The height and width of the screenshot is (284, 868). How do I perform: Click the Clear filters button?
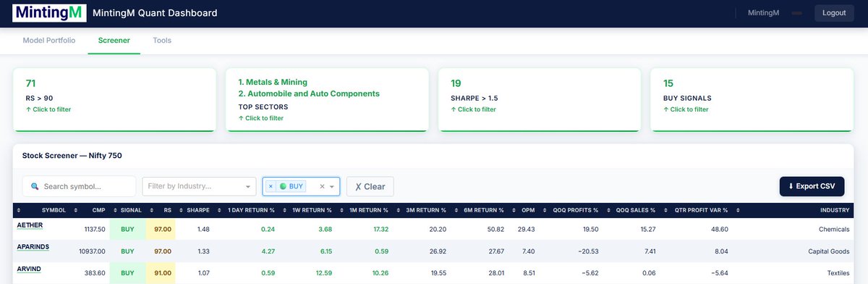point(370,186)
